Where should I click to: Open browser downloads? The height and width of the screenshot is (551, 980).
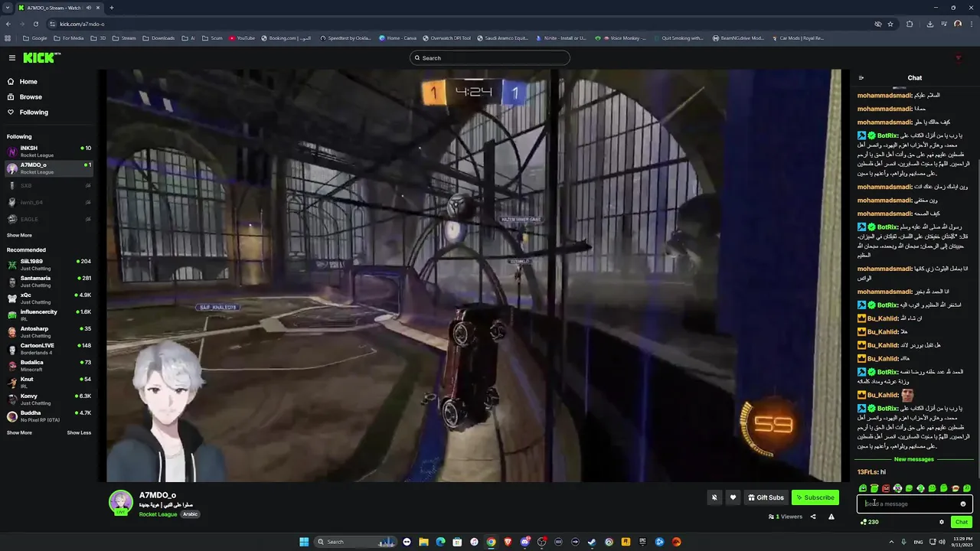coord(929,24)
